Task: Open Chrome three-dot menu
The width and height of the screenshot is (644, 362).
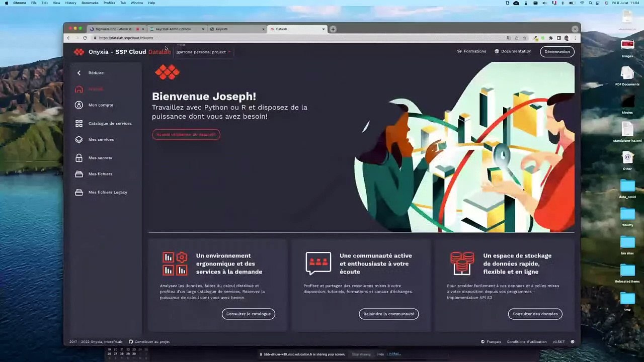Action: 575,38
